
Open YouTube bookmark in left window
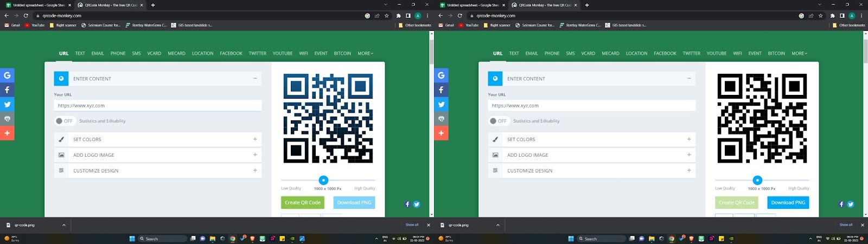coord(35,25)
